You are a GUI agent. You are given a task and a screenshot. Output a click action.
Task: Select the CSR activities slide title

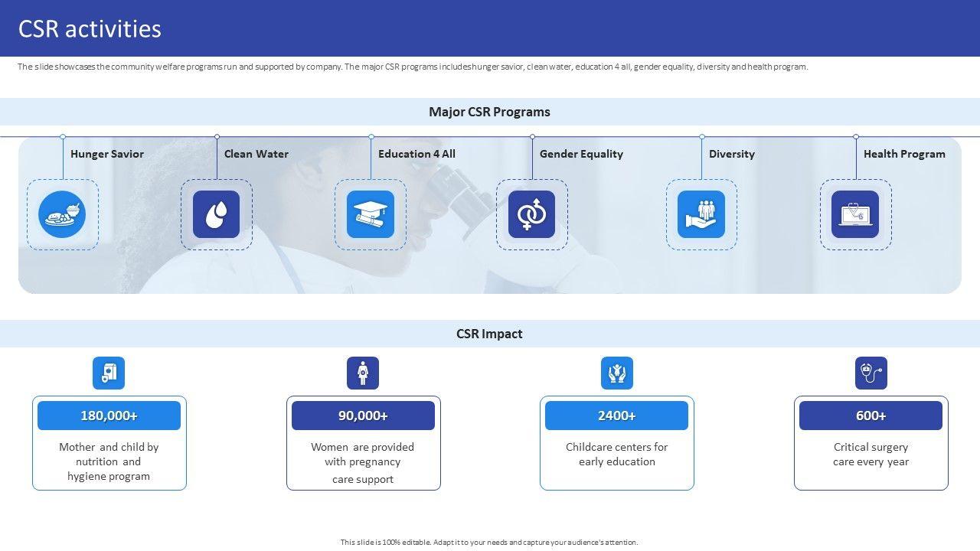90,28
